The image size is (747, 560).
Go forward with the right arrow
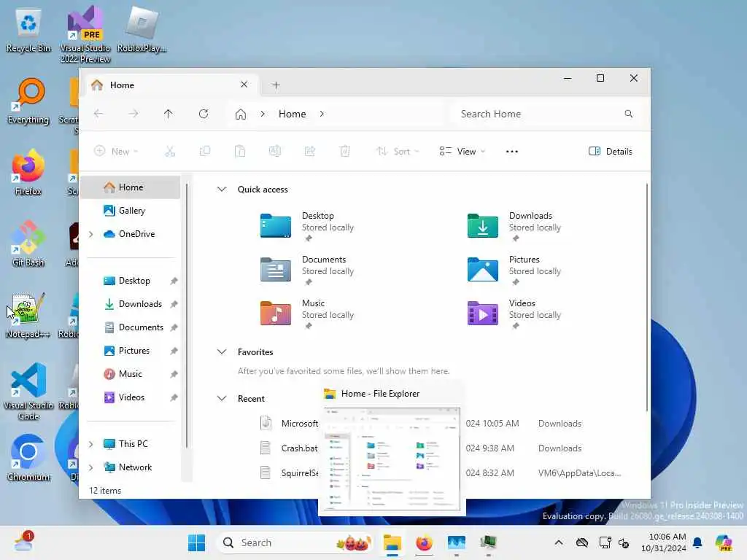134,114
